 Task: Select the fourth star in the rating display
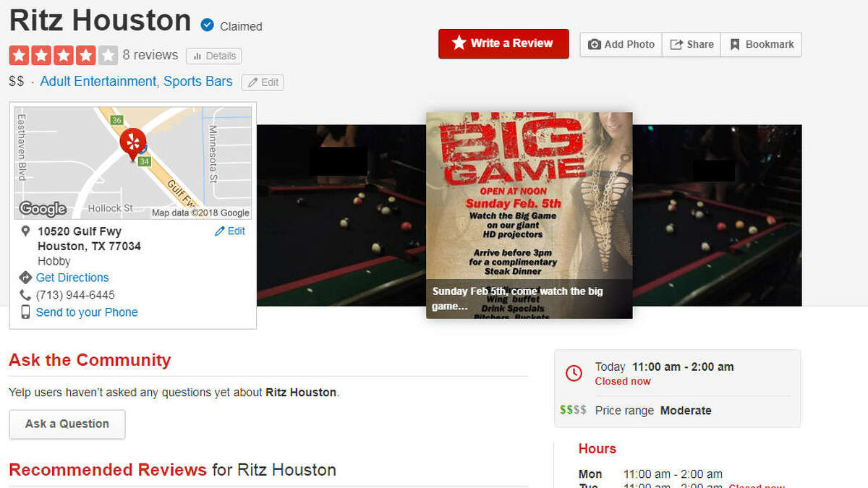(x=85, y=55)
